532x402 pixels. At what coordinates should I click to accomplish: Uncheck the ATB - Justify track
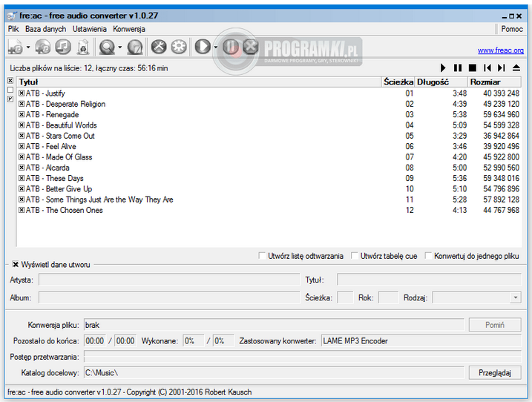tap(22, 93)
